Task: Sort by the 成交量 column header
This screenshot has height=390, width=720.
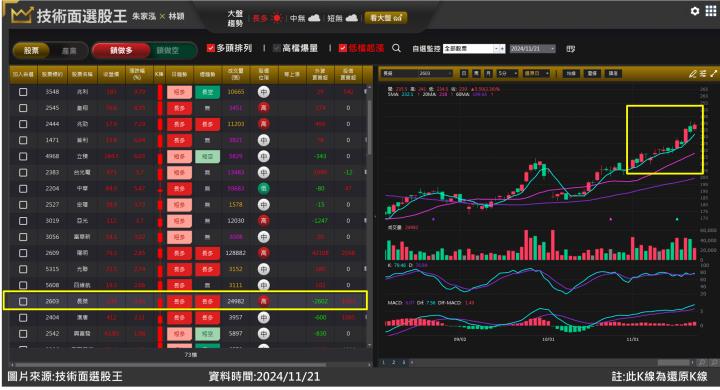Action: (x=236, y=74)
